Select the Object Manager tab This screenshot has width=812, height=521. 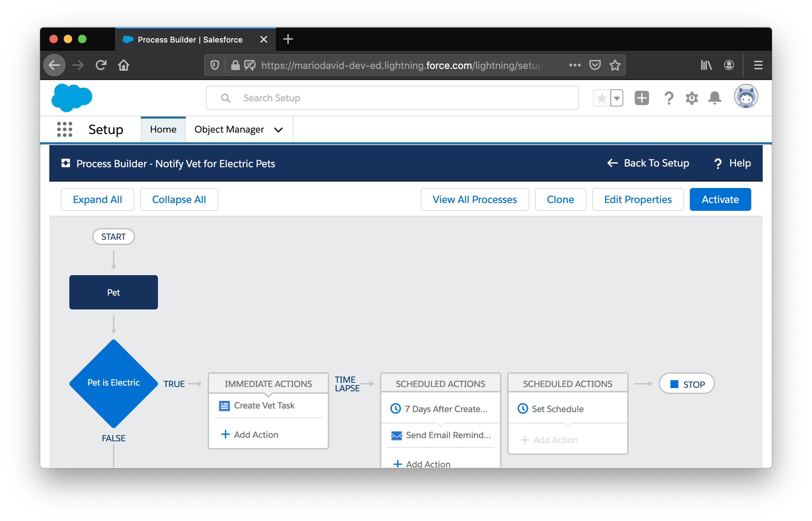point(229,129)
